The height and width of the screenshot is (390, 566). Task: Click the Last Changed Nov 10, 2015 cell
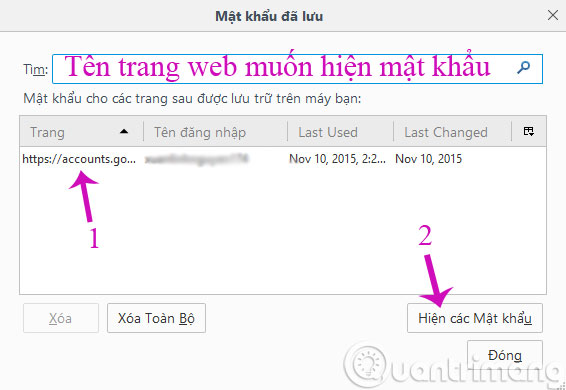(428, 159)
